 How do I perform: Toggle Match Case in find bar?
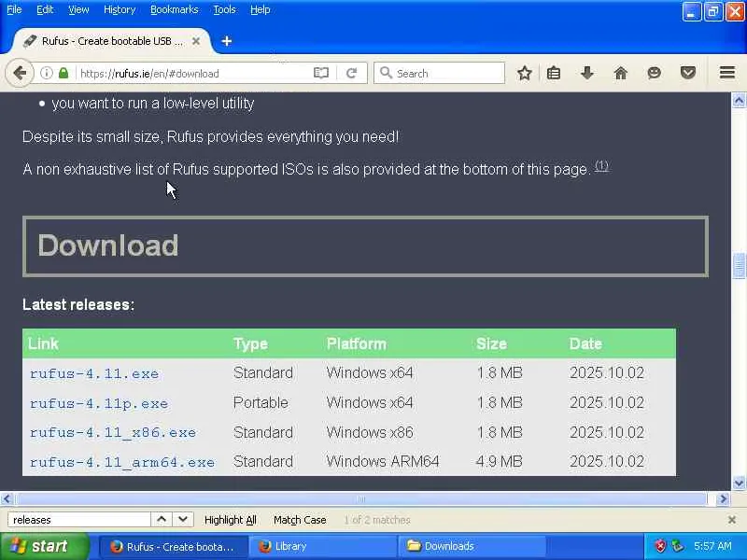pyautogui.click(x=300, y=520)
